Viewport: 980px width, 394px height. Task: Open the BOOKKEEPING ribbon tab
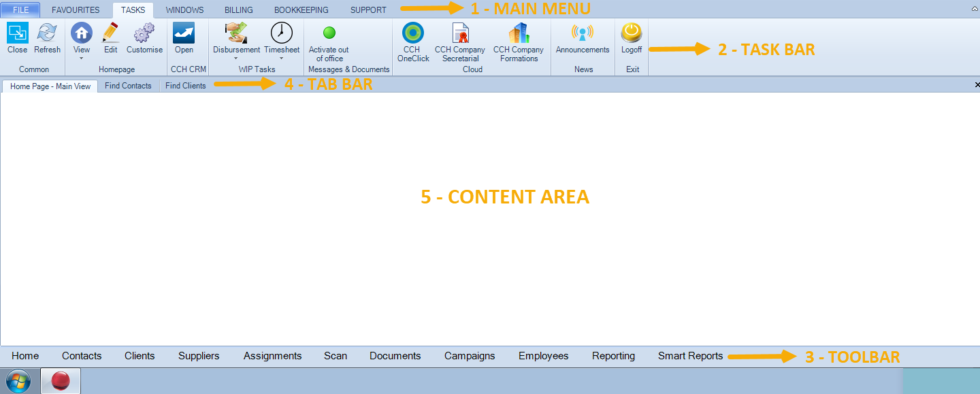point(301,10)
